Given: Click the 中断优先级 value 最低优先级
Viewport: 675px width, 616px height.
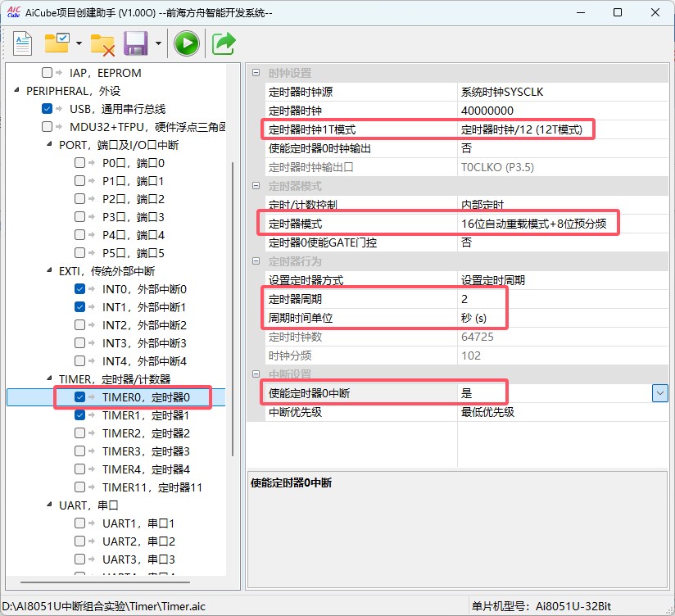Looking at the screenshot, I should (x=563, y=412).
